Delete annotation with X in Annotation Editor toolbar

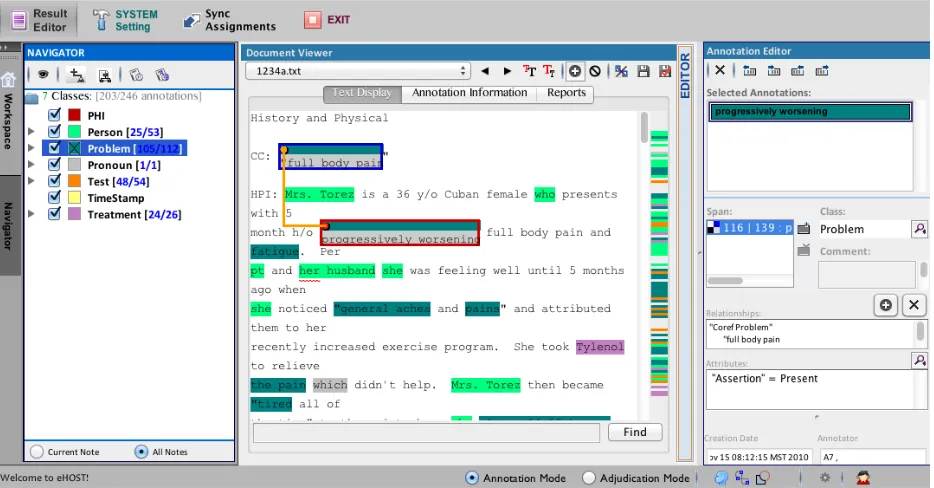[x=720, y=70]
